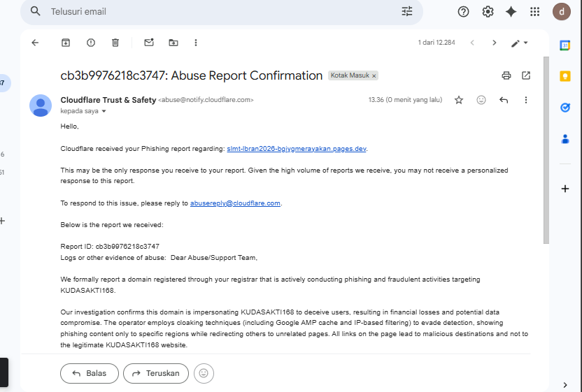Go to newer email
This screenshot has width=582, height=392.
pyautogui.click(x=472, y=43)
